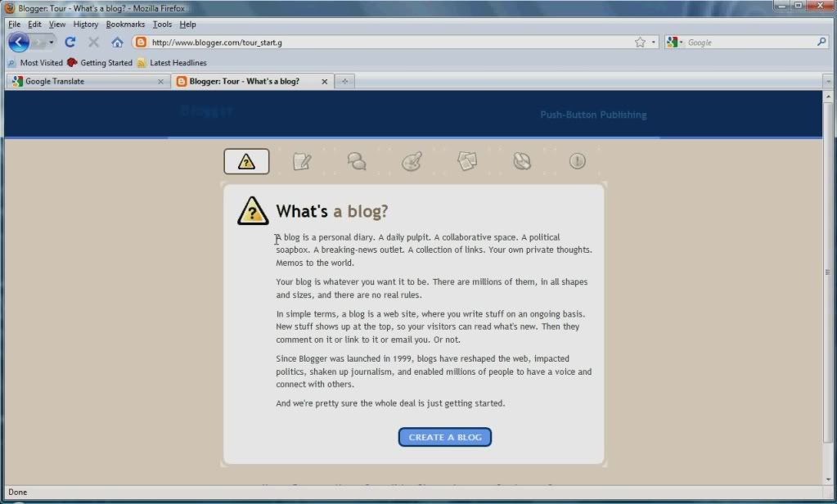Open the Getting Started bookmark
837x504 pixels.
100,62
